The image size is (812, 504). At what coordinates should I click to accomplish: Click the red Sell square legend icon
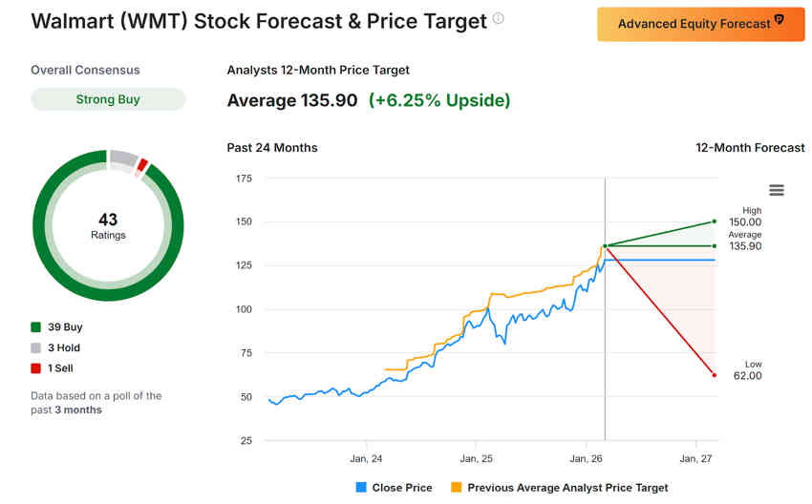click(36, 368)
